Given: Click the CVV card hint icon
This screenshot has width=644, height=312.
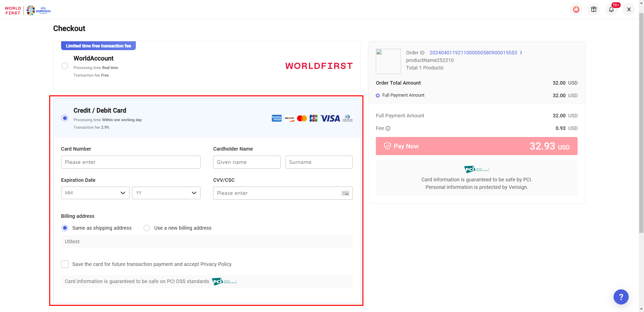Looking at the screenshot, I should click(345, 193).
